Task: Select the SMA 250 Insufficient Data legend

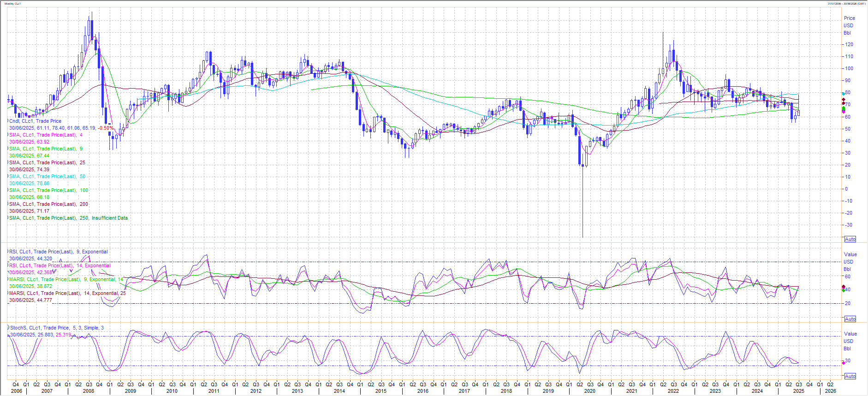Action: pyautogui.click(x=68, y=218)
